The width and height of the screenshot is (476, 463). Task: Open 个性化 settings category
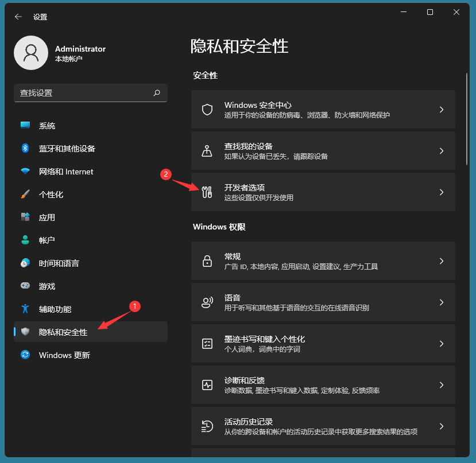(91, 194)
